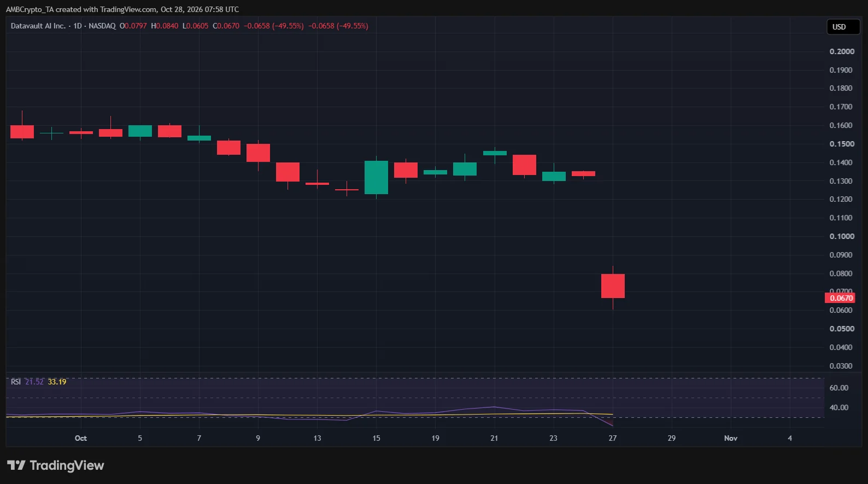Click the 29 date label on time axis
The width and height of the screenshot is (868, 484).
(672, 438)
